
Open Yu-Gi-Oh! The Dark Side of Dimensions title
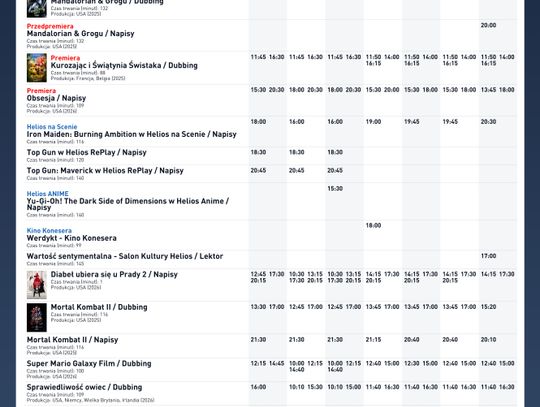pos(127,204)
